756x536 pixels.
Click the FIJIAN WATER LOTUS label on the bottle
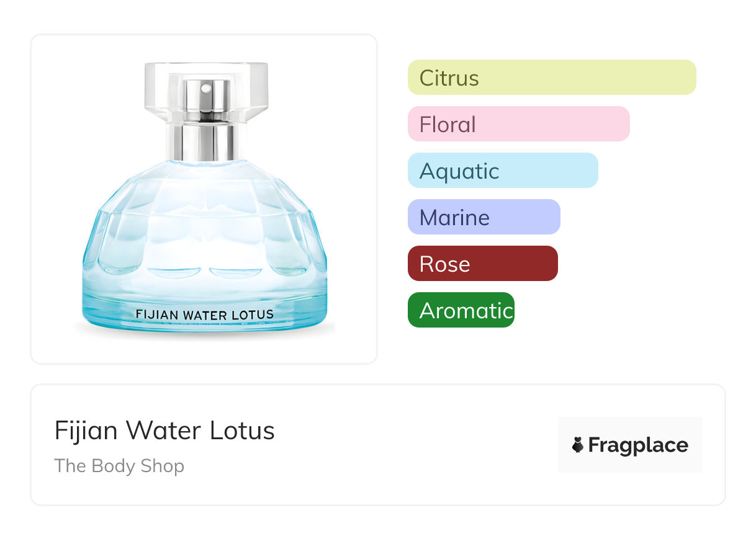pos(204,315)
